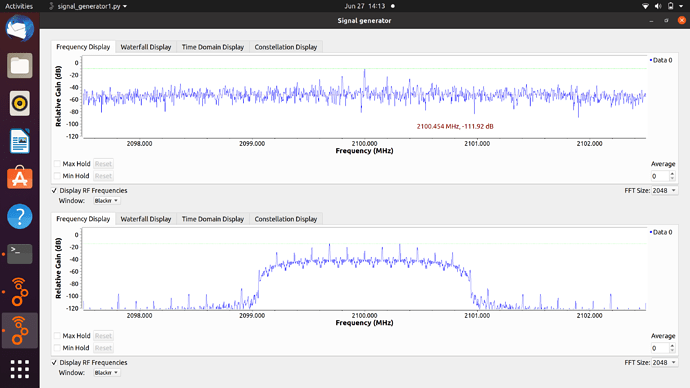Open the volume indicator in top bar
The height and width of the screenshot is (388, 690).
[658, 6]
